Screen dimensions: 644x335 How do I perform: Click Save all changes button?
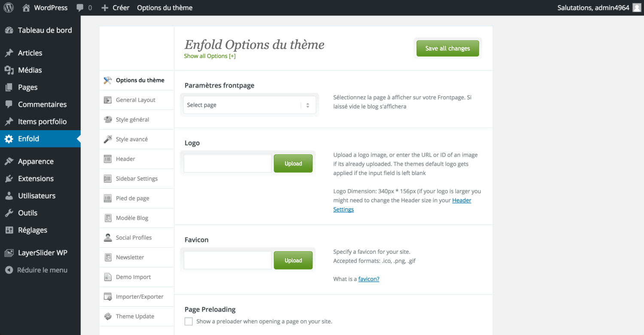pos(448,49)
